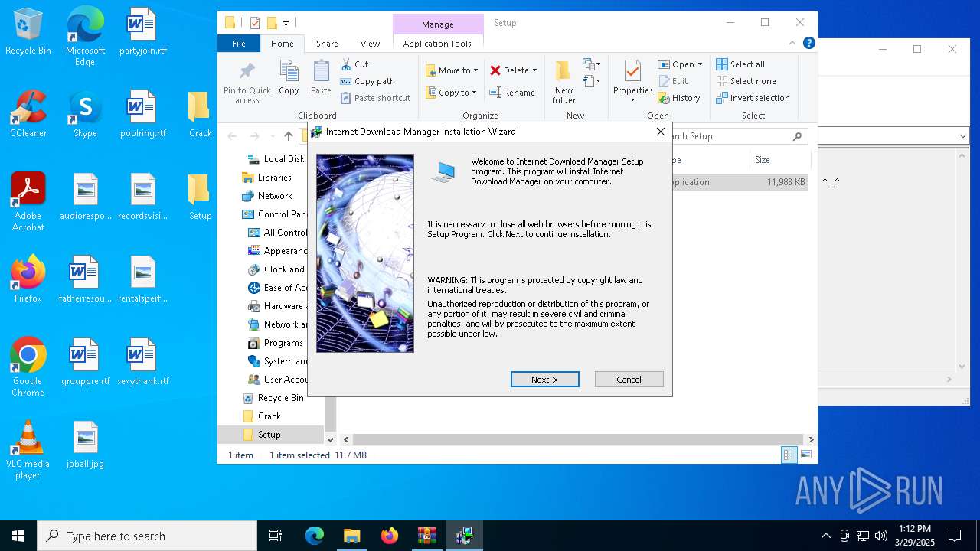
Task: Click Select all in ribbon
Action: (x=740, y=64)
